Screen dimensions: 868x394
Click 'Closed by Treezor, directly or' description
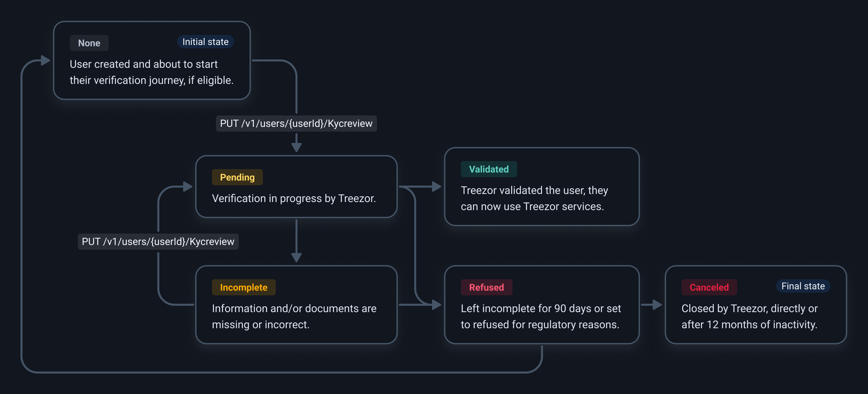(749, 316)
